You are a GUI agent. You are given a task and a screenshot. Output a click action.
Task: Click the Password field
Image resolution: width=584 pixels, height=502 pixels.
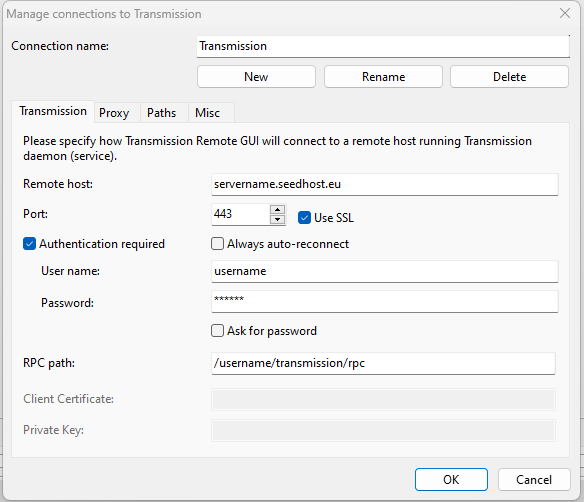click(x=385, y=302)
